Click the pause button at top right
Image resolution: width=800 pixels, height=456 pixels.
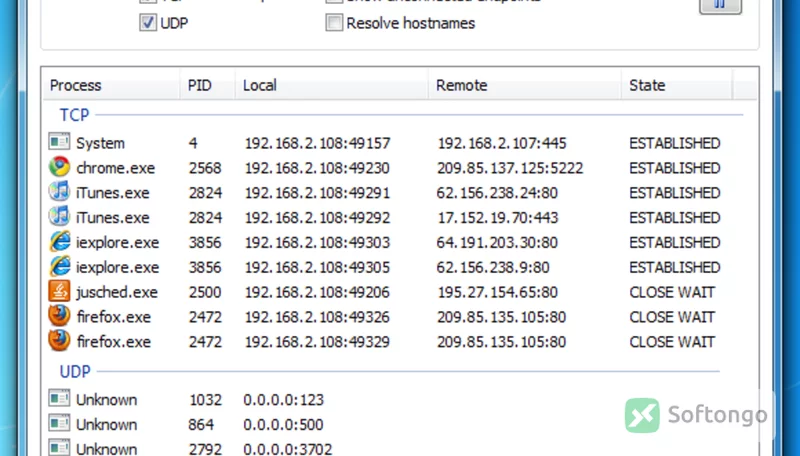point(720,5)
